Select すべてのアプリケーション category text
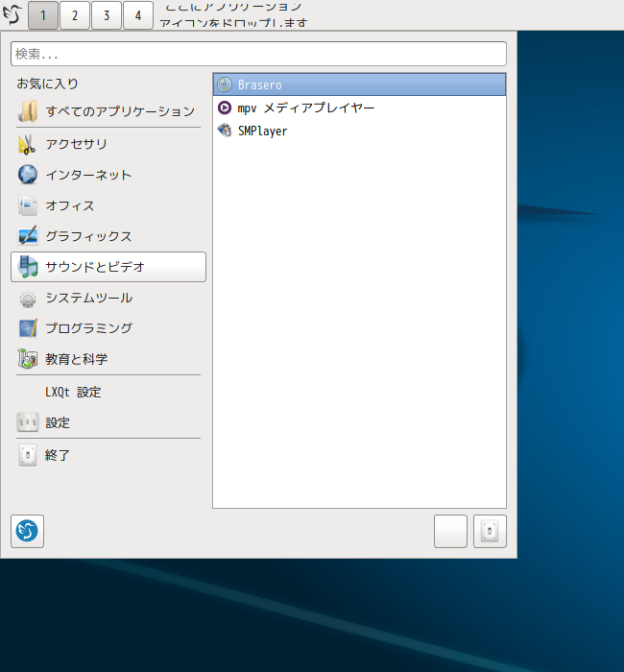Screen dimensions: 624x672 (120, 111)
